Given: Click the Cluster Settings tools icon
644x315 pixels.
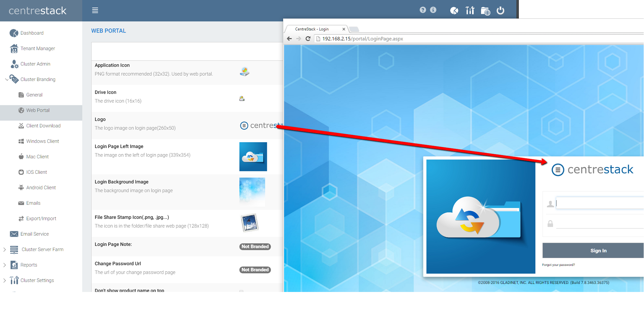Looking at the screenshot, I should pos(14,280).
